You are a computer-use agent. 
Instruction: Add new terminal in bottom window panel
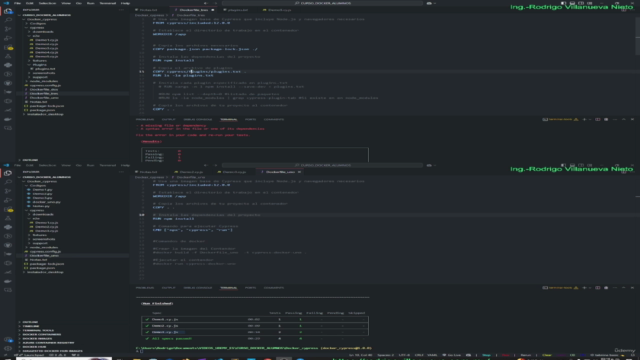[x=584, y=288]
